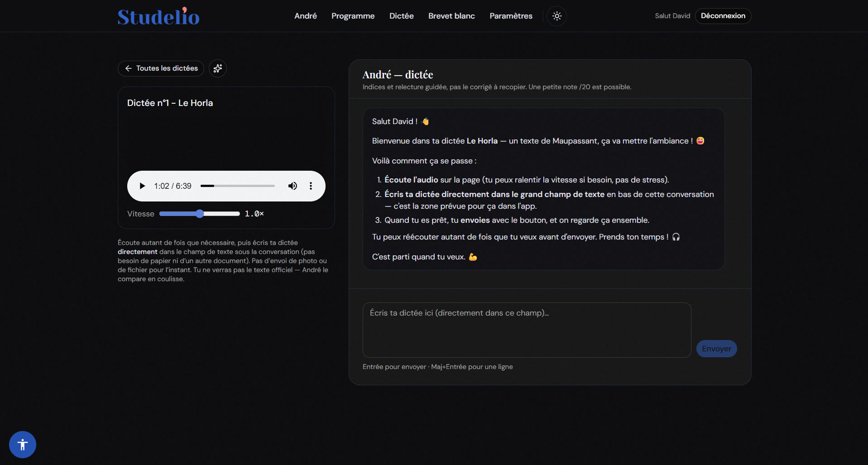
Task: Go to the Programme page
Action: (x=353, y=16)
